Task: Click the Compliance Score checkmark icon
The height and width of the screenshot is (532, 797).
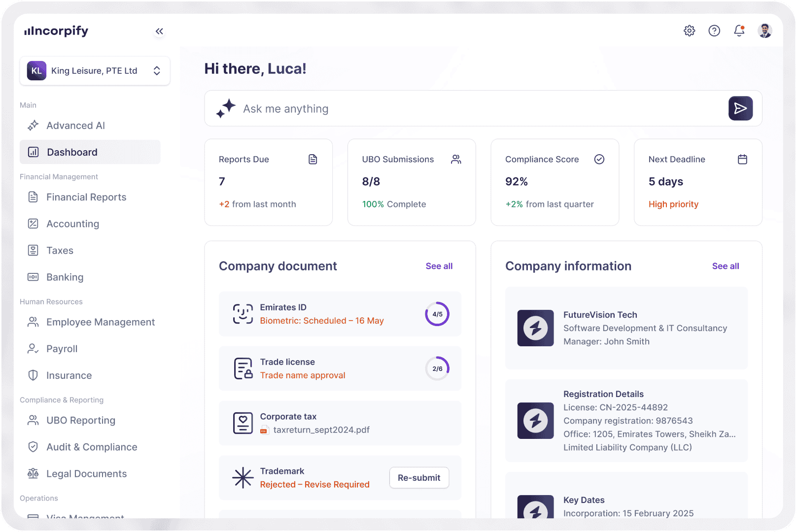Action: (599, 159)
